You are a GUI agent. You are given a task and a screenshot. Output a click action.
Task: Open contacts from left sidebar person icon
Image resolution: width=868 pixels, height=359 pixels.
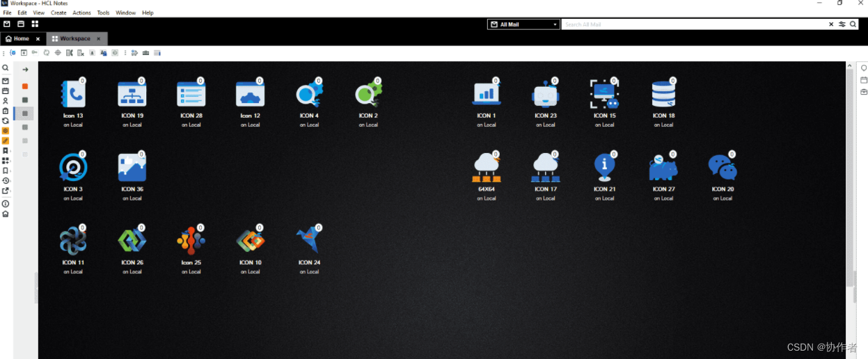tap(6, 101)
